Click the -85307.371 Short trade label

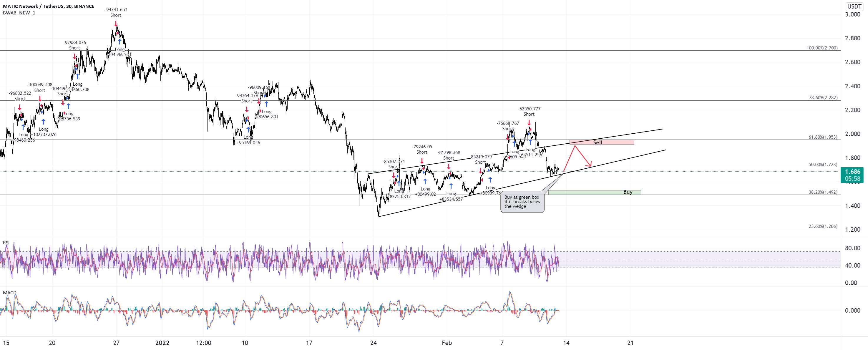pyautogui.click(x=394, y=164)
